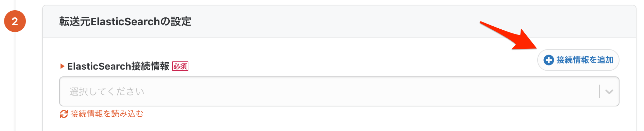
Task: Click the vertical divider beside the chevron
Action: point(599,91)
